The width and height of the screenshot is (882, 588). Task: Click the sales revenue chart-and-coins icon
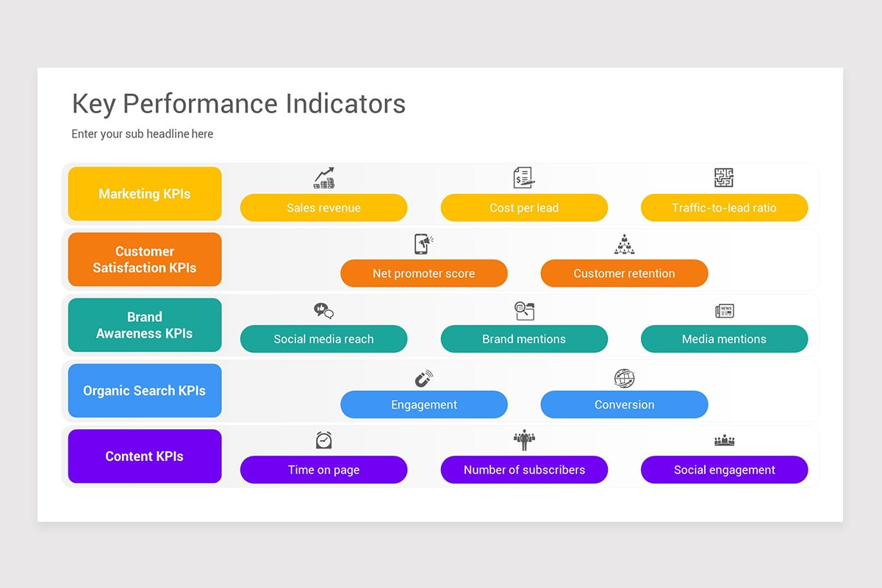pos(324,178)
